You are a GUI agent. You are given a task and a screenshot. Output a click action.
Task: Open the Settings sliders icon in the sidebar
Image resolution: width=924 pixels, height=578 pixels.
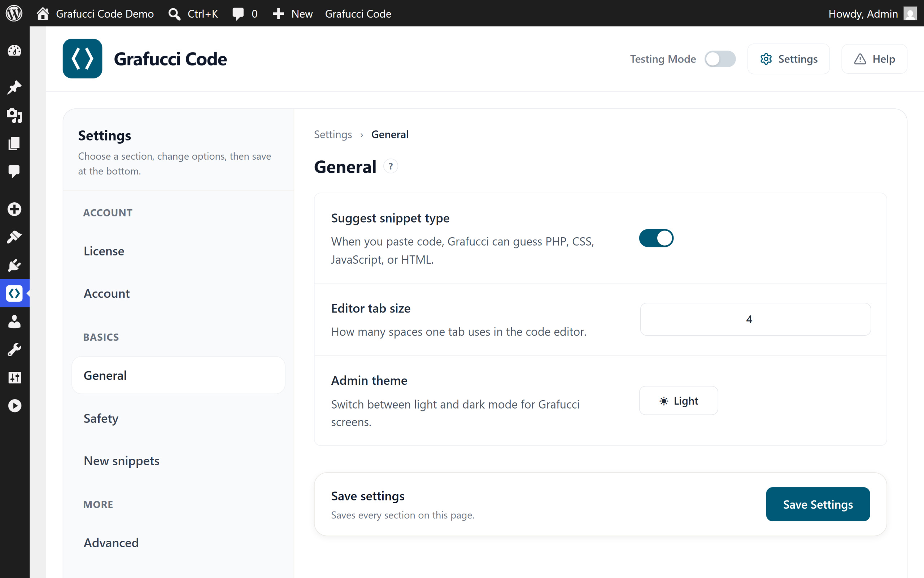tap(14, 377)
